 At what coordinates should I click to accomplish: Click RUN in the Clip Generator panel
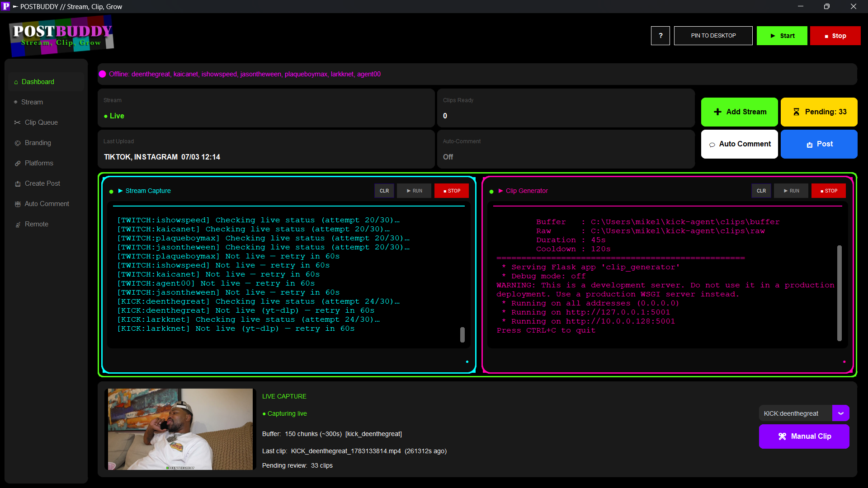pyautogui.click(x=791, y=191)
